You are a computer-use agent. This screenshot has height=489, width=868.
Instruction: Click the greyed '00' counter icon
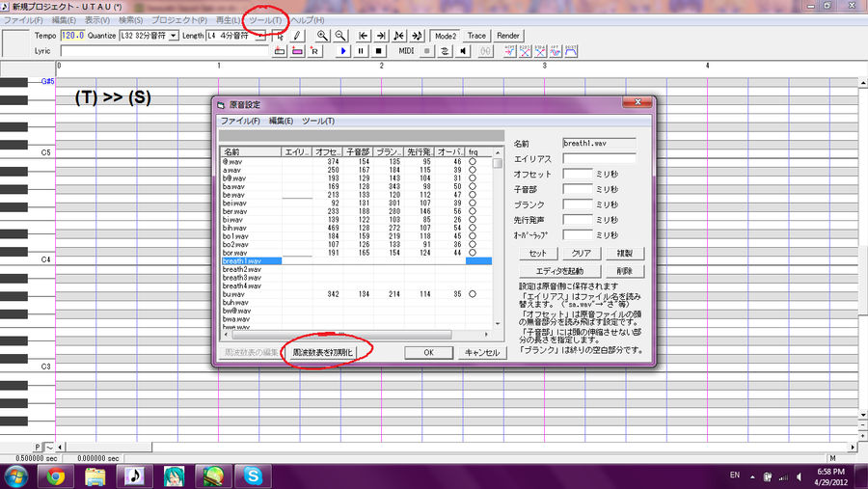pos(485,51)
